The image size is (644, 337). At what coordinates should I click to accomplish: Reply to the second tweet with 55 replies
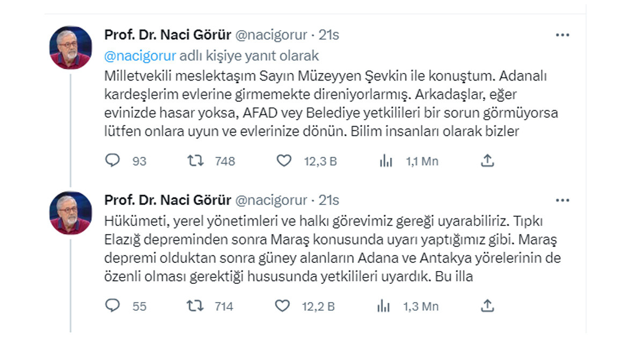112,306
